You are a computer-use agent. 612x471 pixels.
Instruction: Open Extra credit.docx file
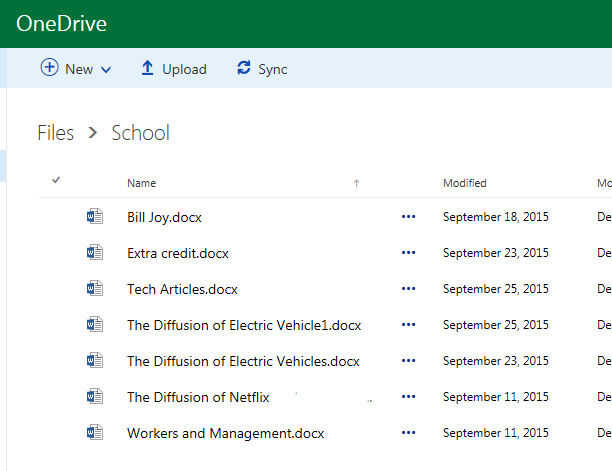(x=178, y=253)
